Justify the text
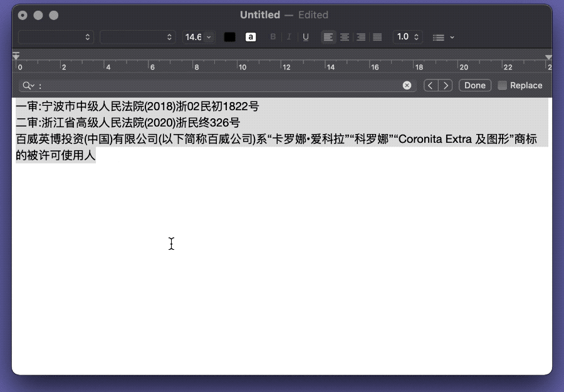The image size is (564, 392). click(x=377, y=37)
